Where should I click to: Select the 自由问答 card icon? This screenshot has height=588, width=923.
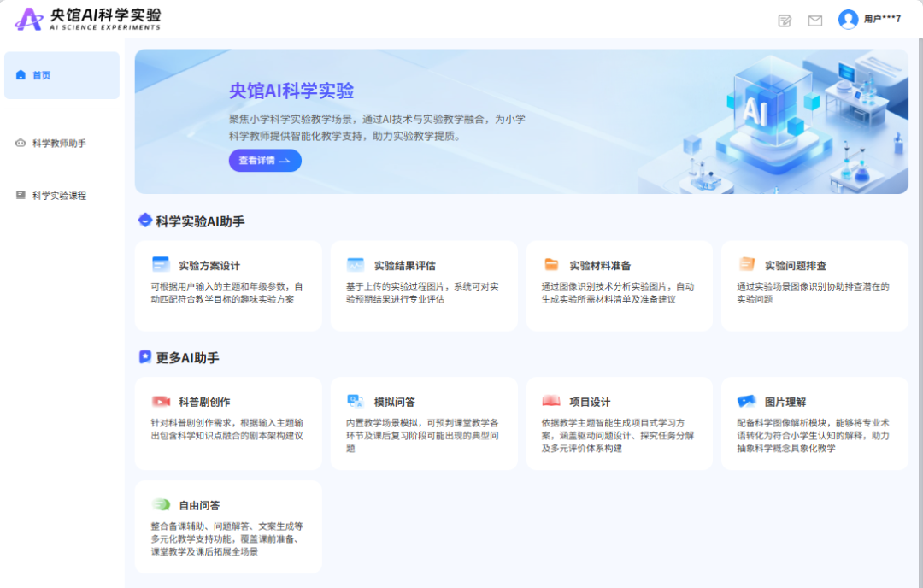pos(159,506)
